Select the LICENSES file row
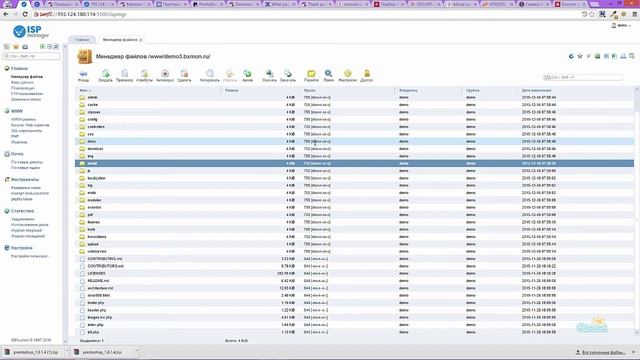Viewport: 640px width, 360px height. tap(354, 273)
